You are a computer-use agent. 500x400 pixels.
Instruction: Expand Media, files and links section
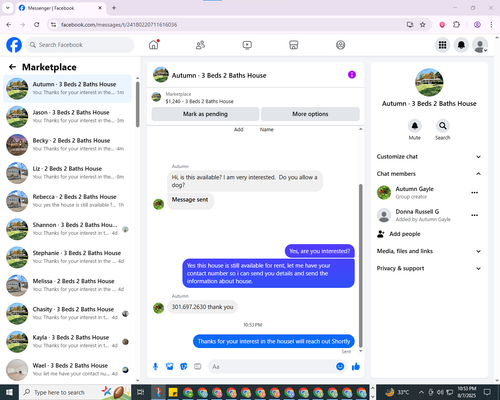tap(429, 251)
